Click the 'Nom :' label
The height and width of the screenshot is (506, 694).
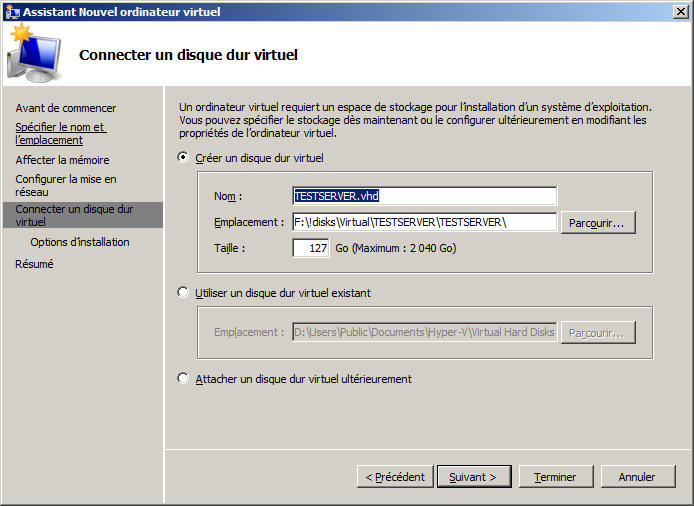coord(228,196)
